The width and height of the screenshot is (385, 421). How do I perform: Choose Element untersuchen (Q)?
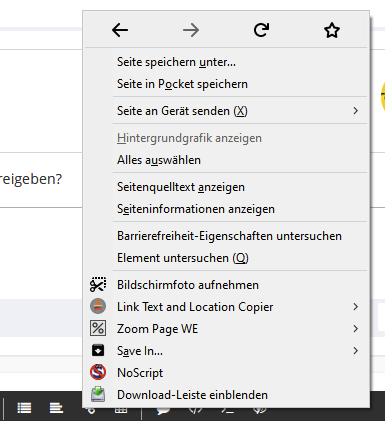click(226, 258)
